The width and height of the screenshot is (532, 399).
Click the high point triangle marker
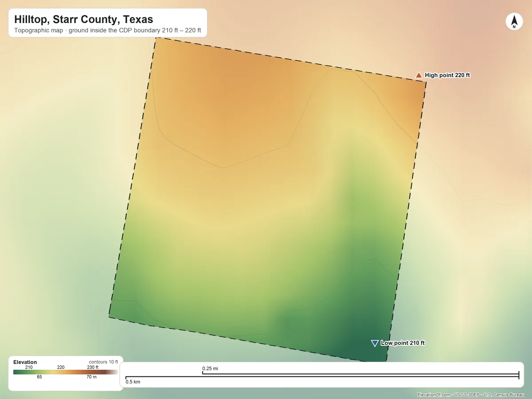pyautogui.click(x=419, y=75)
